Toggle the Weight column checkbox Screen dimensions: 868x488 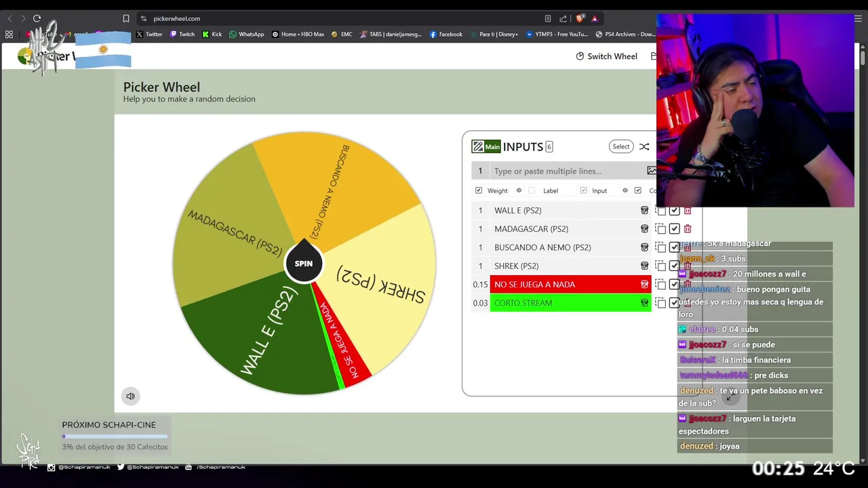pyautogui.click(x=479, y=190)
